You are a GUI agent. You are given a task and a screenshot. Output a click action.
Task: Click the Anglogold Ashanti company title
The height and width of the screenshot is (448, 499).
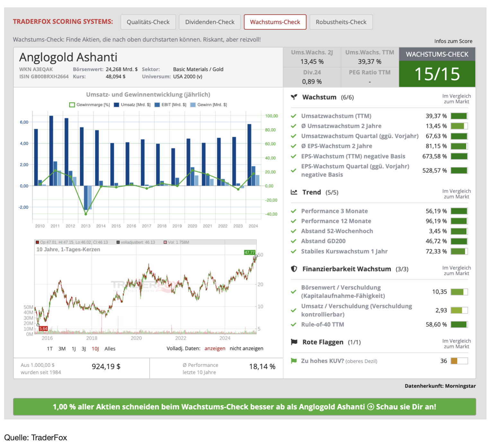click(68, 57)
